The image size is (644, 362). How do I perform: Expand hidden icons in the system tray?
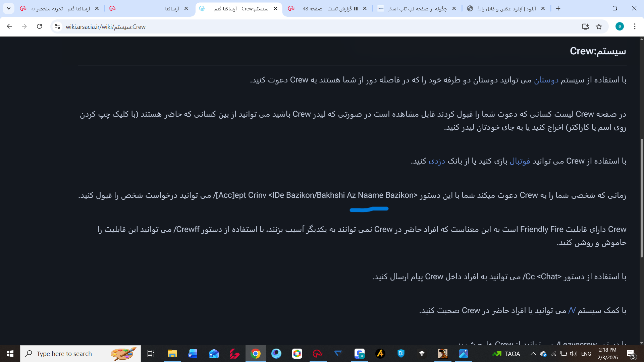(x=534, y=354)
